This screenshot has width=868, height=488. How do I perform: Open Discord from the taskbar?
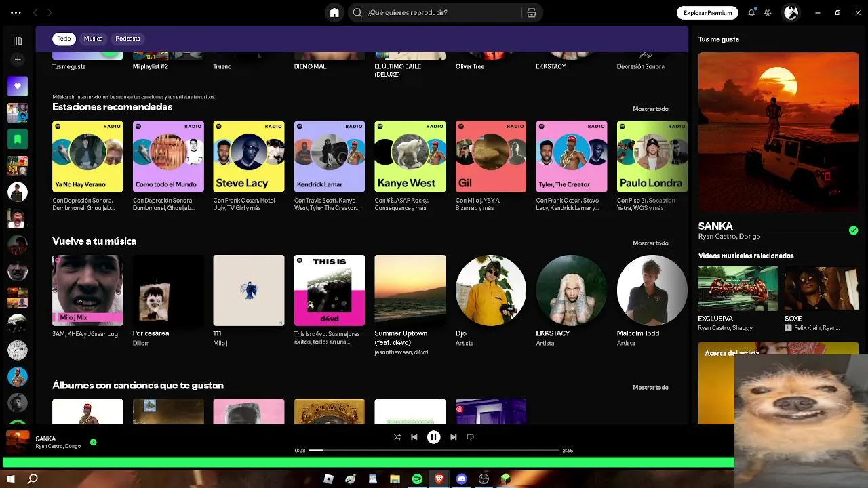point(462,479)
